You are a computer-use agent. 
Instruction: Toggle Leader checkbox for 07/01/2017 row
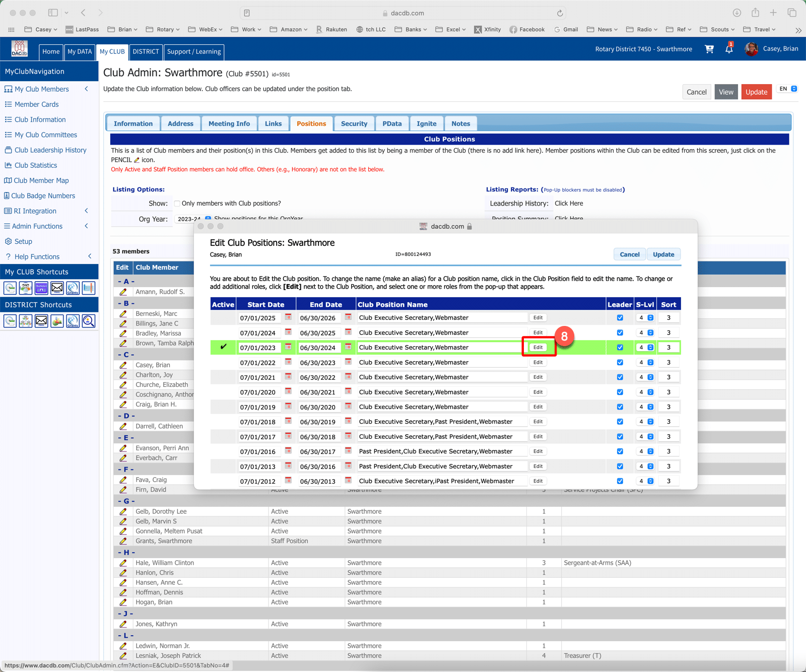coord(620,437)
